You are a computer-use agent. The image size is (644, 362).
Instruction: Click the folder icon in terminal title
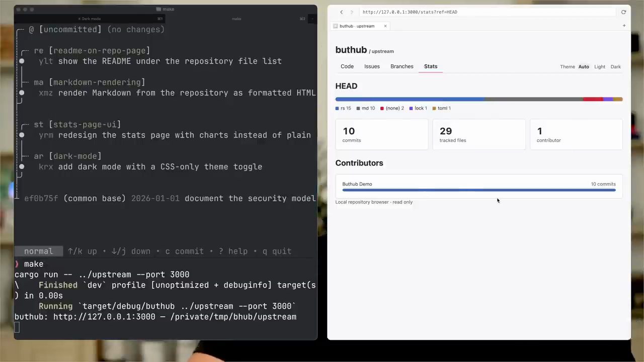158,9
